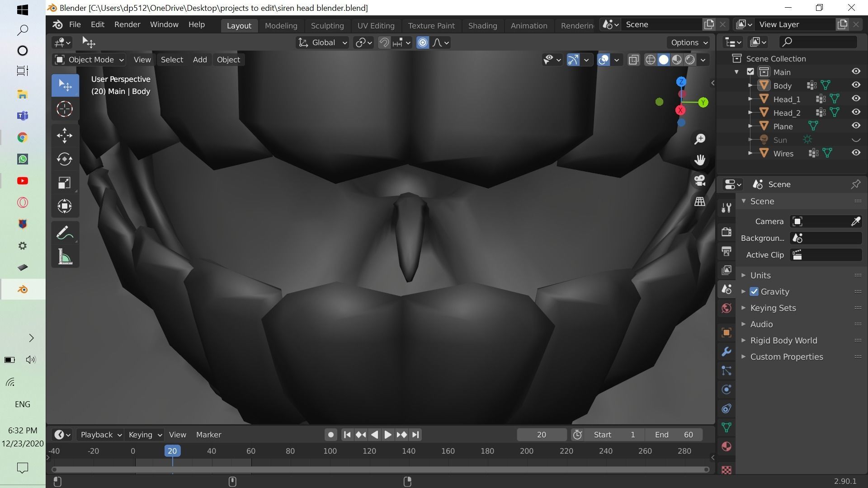Toggle X-ray mode button
This screenshot has height=488, width=868.
click(x=634, y=60)
